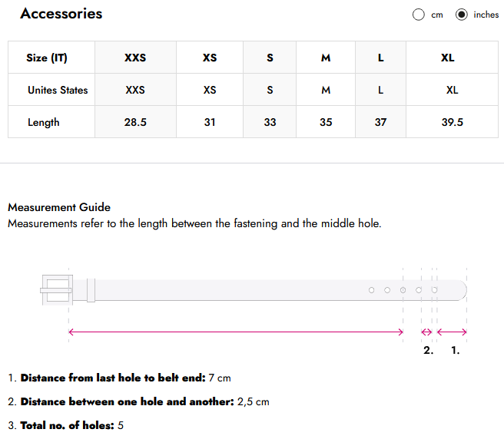Click the cm label text
This screenshot has width=504, height=439.
[437, 15]
